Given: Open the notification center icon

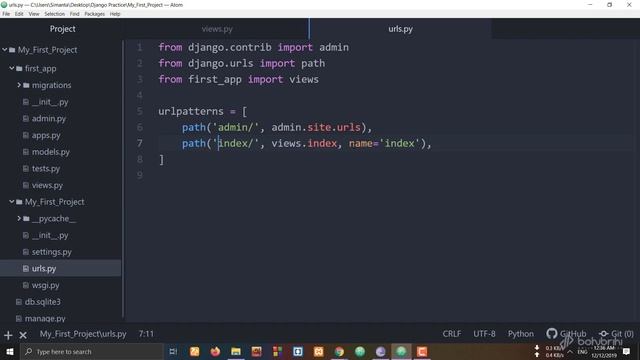Looking at the screenshot, I should pos(627,351).
